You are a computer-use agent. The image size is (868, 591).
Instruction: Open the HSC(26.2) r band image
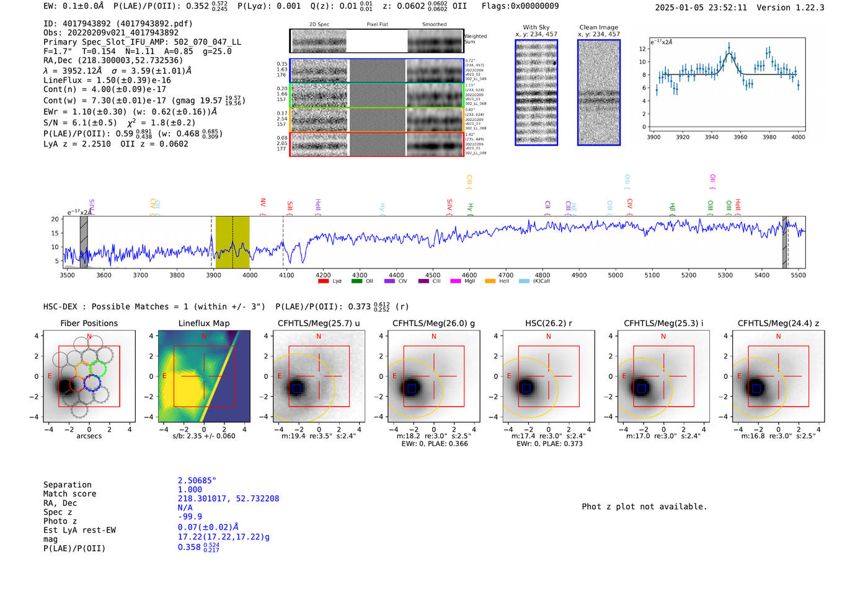click(549, 376)
